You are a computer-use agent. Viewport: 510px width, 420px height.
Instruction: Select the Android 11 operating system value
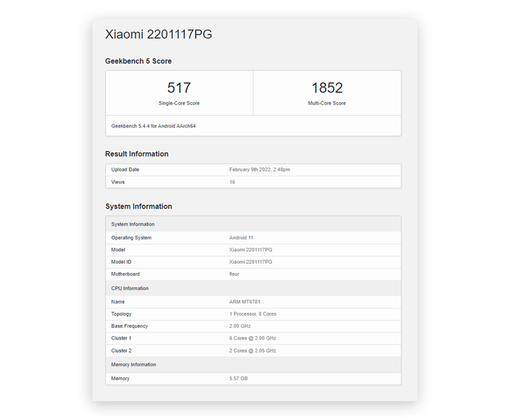(241, 237)
